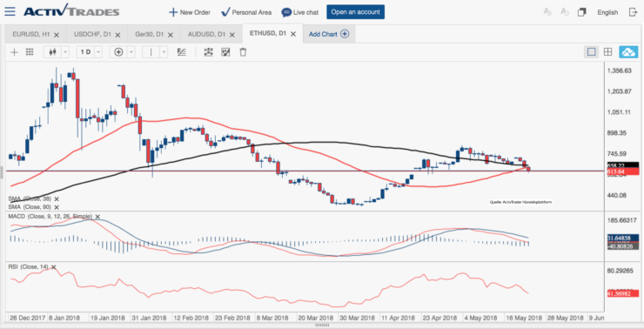644x329 pixels.
Task: Close the USDCHF, D1 tab
Action: tap(117, 35)
